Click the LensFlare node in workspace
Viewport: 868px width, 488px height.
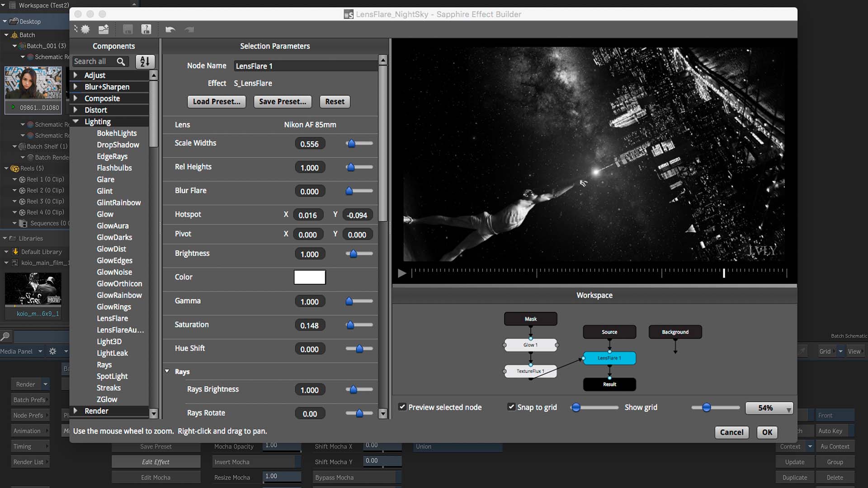pyautogui.click(x=609, y=357)
